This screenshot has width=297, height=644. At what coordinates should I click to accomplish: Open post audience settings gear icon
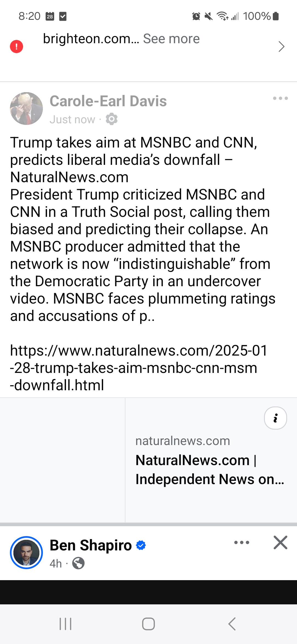pos(112,119)
